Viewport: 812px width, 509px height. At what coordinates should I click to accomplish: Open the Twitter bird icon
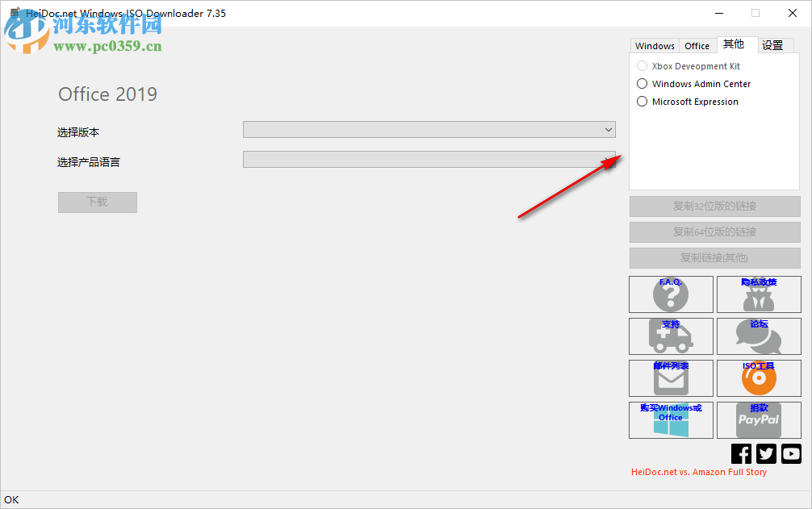(766, 453)
